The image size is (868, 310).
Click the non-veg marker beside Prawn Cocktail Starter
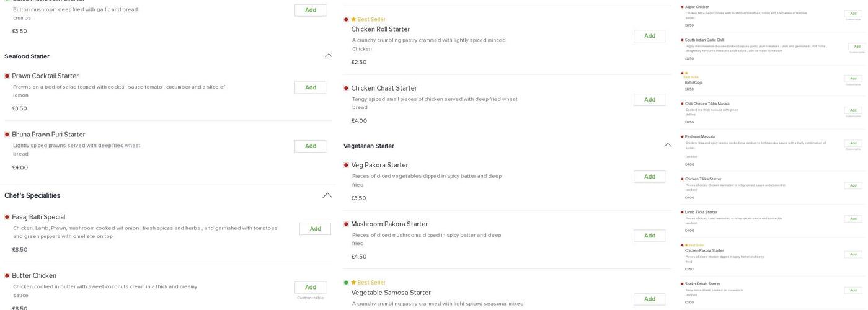7,76
